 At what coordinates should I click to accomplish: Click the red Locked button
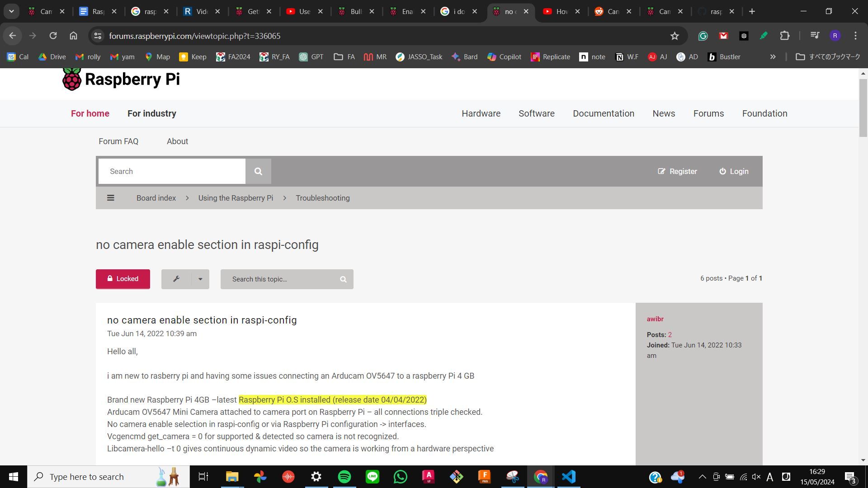123,279
